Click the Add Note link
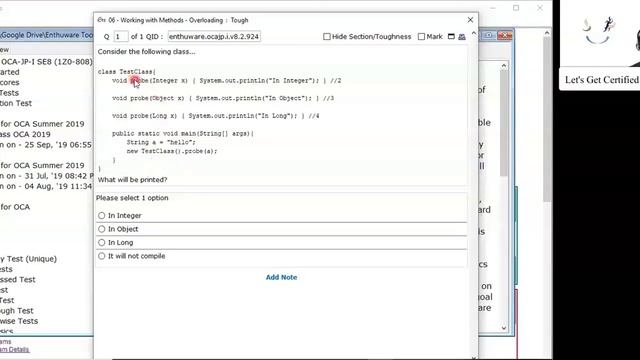The image size is (640, 360). pyautogui.click(x=281, y=277)
